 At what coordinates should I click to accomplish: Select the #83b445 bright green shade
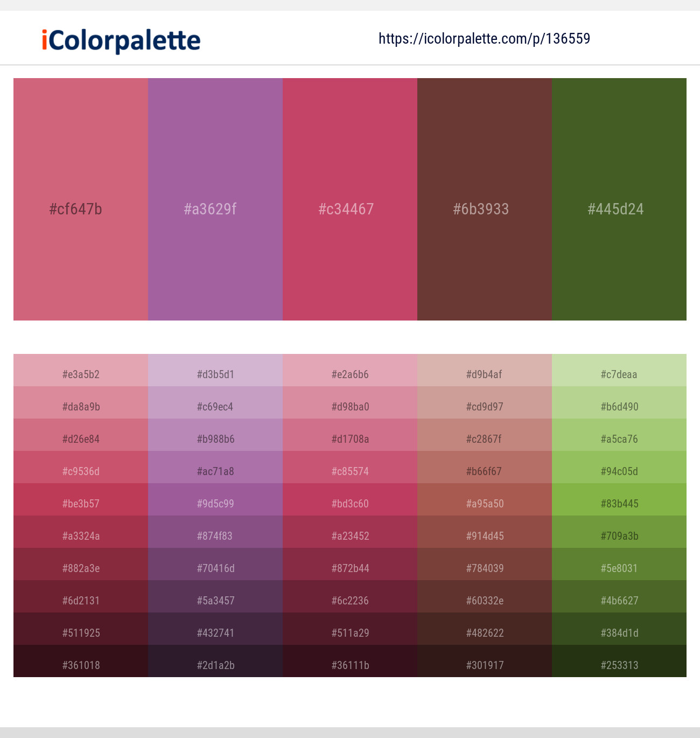[x=619, y=499]
